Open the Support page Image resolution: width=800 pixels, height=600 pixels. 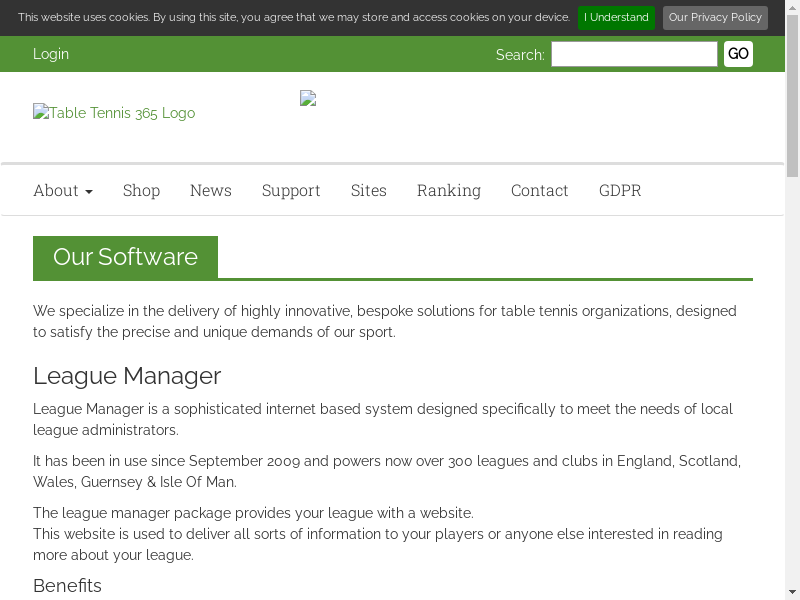click(x=291, y=190)
